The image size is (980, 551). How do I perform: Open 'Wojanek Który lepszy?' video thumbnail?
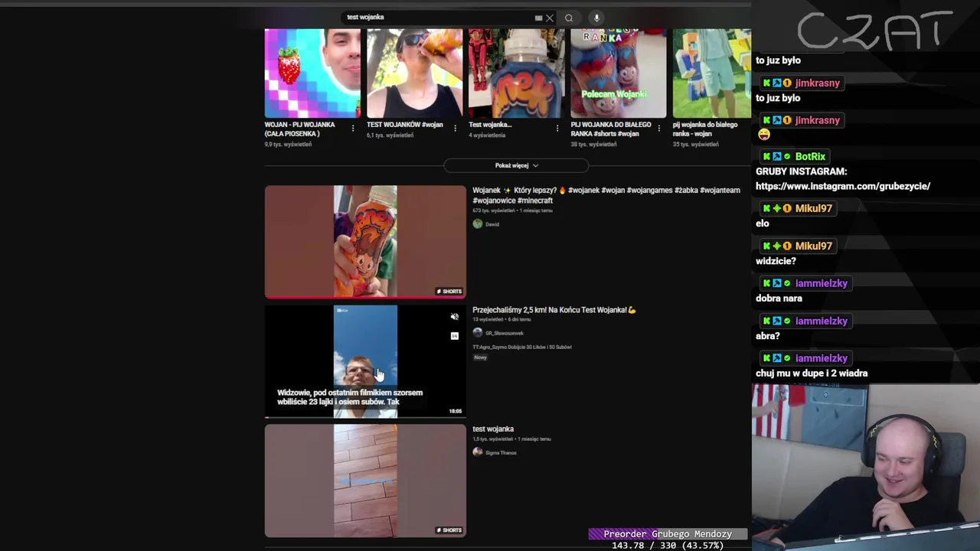point(365,241)
